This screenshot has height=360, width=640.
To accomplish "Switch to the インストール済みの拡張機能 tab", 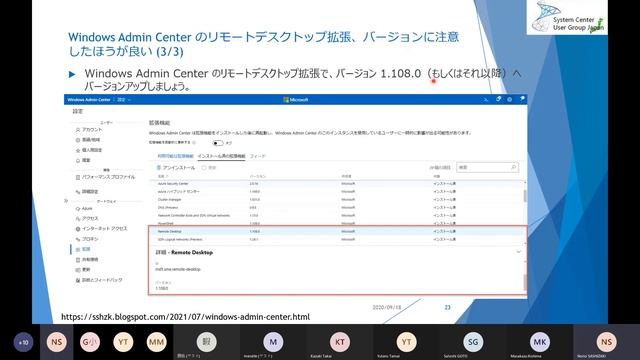I will pyautogui.click(x=221, y=156).
